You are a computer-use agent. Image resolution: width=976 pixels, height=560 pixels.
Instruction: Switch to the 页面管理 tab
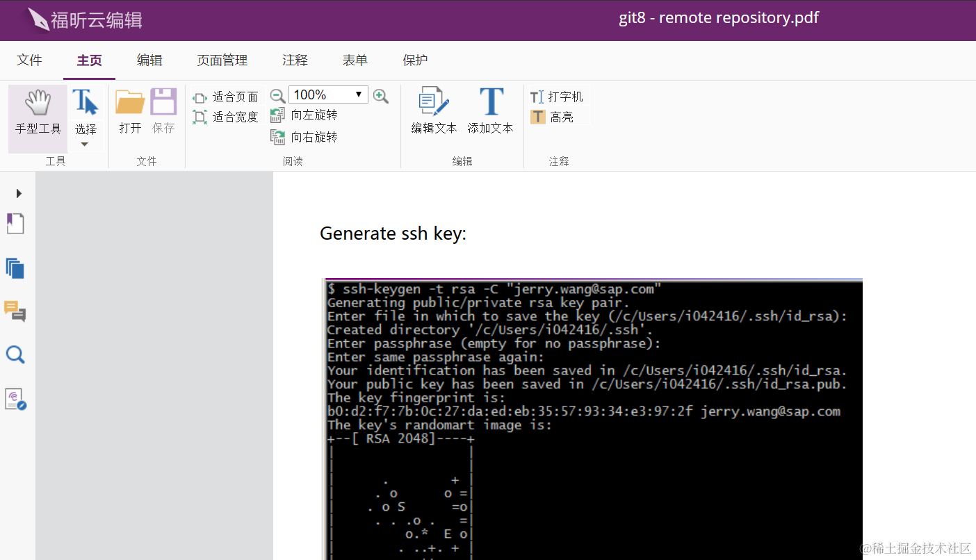click(x=222, y=60)
